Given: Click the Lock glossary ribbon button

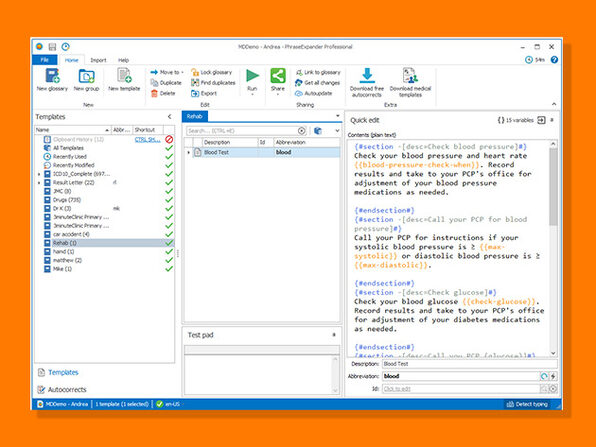Looking at the screenshot, I should pos(211,72).
